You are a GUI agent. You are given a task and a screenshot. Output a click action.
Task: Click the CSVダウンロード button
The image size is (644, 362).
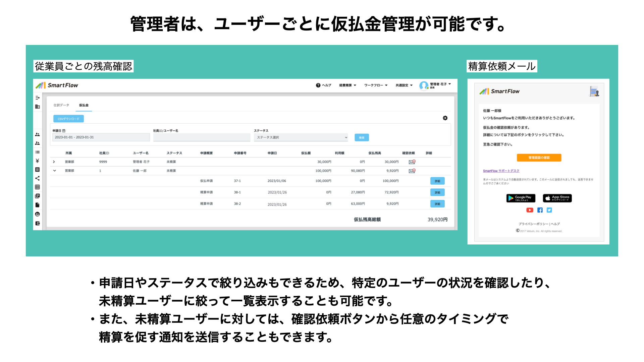pos(68,119)
